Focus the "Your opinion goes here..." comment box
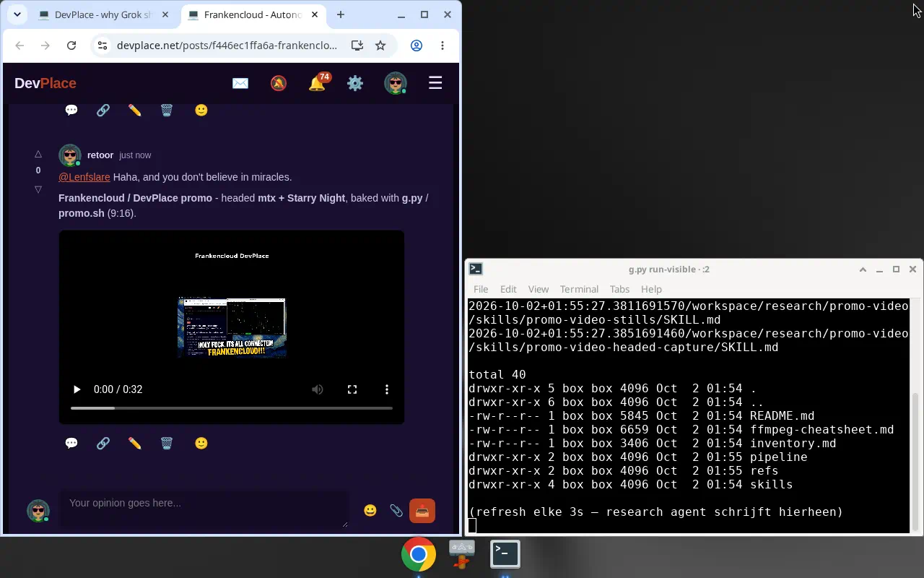The width and height of the screenshot is (924, 578). [204, 509]
